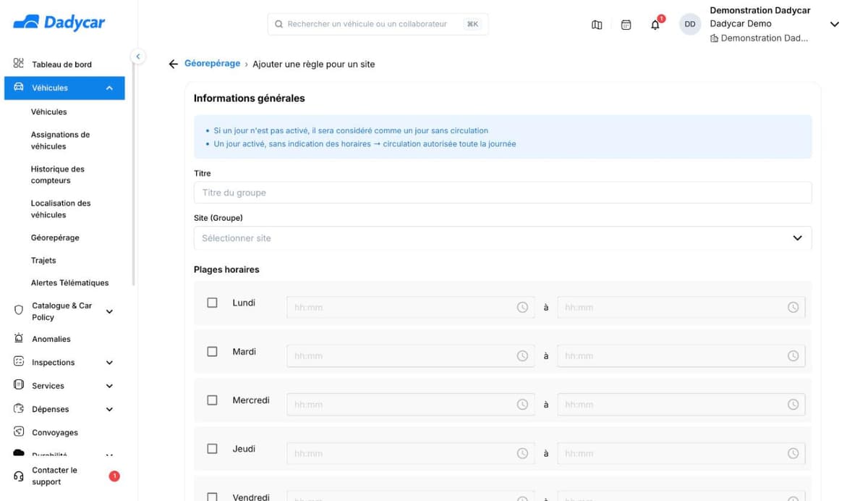868x501 pixels.
Task: Open the account switcher chevron
Action: [x=834, y=25]
